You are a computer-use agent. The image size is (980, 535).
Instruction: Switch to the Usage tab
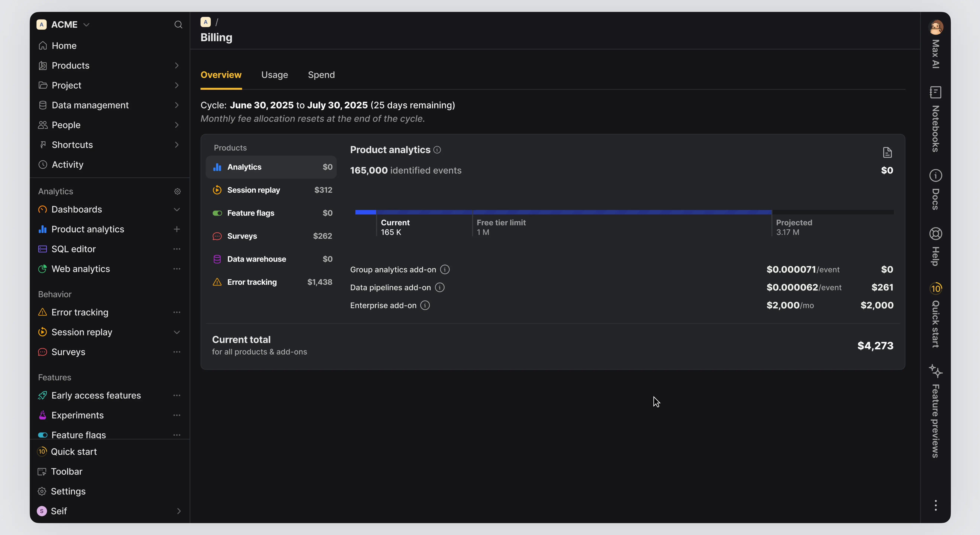pos(274,75)
